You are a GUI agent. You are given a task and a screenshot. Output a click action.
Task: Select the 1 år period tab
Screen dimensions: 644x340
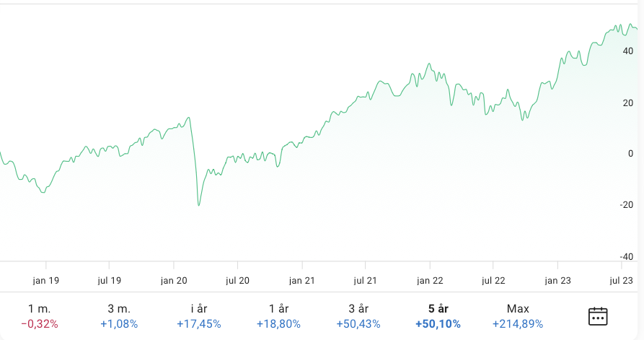pyautogui.click(x=278, y=316)
